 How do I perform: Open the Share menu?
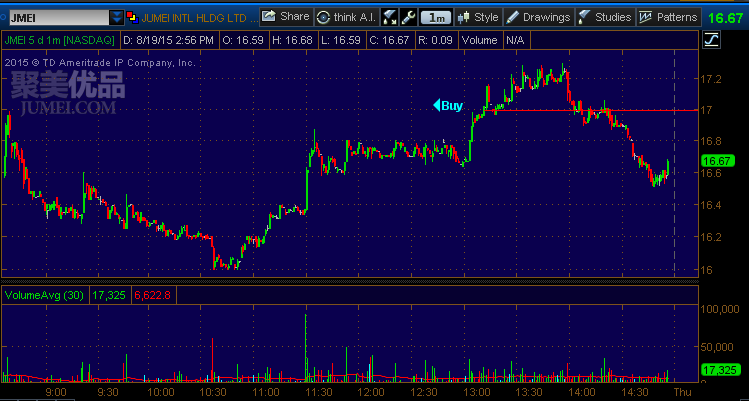coord(285,17)
